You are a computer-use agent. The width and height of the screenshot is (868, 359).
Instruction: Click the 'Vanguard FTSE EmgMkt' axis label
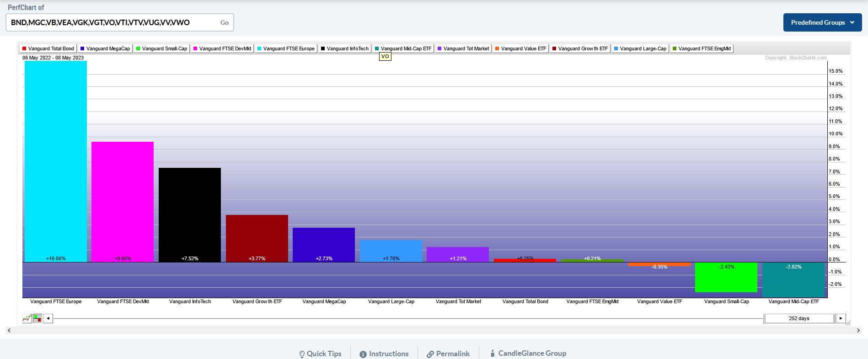592,301
